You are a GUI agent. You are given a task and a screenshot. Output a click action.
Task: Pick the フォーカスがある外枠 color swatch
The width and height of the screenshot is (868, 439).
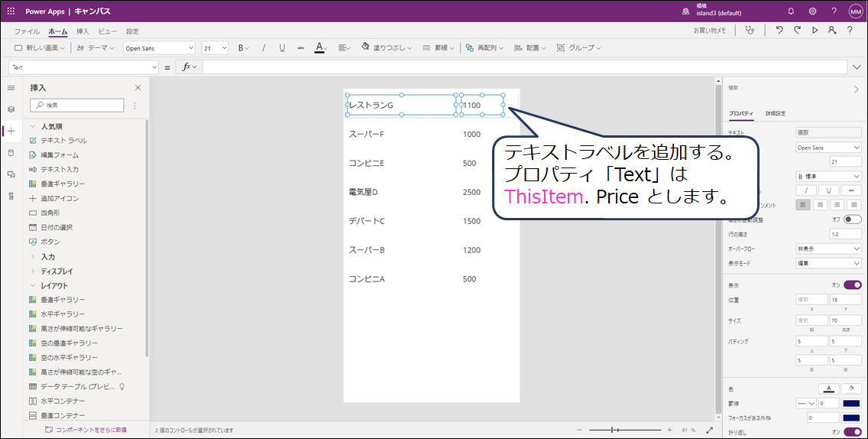(x=851, y=418)
